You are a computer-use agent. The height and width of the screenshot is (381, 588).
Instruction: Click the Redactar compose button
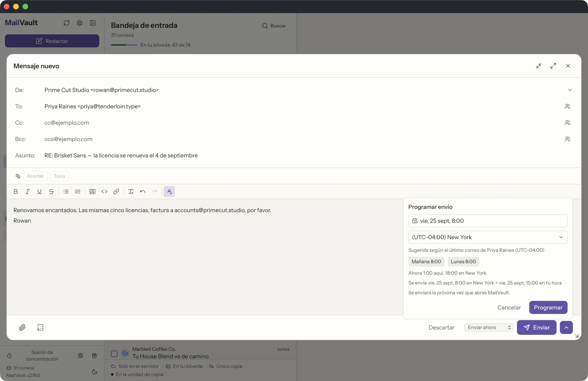point(52,41)
